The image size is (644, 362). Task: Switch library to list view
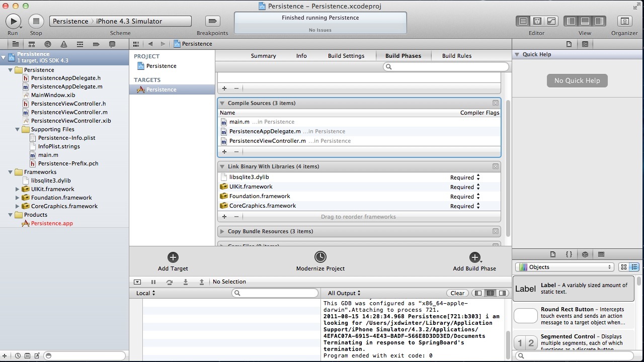pos(634,267)
